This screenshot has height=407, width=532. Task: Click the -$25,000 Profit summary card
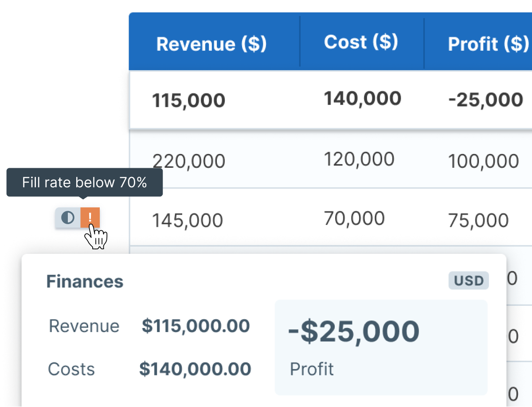pyautogui.click(x=381, y=347)
